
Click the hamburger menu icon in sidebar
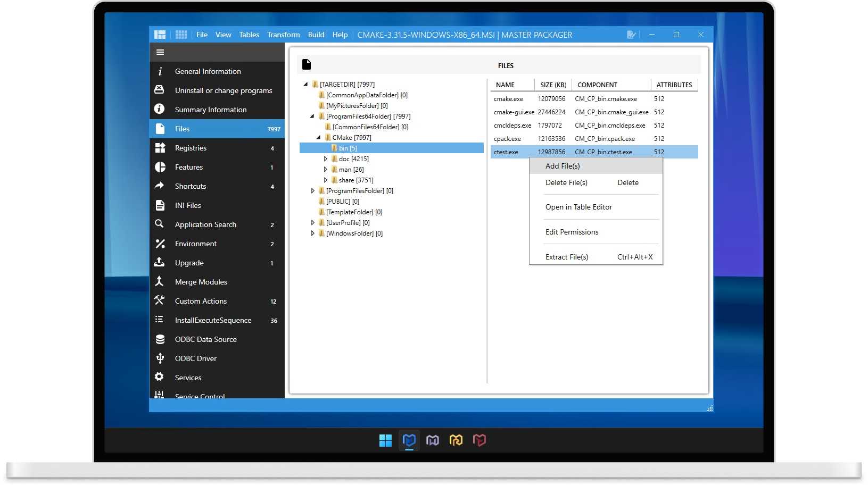coord(160,52)
